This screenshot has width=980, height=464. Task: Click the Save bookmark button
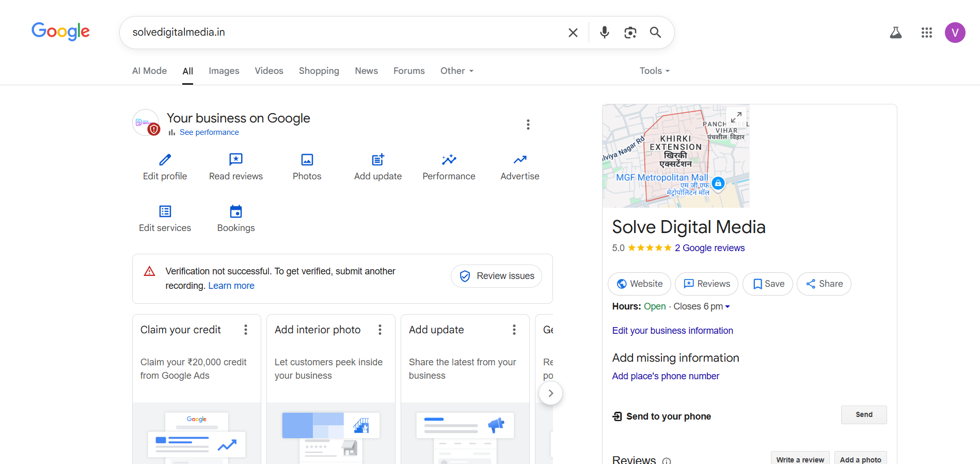click(768, 284)
